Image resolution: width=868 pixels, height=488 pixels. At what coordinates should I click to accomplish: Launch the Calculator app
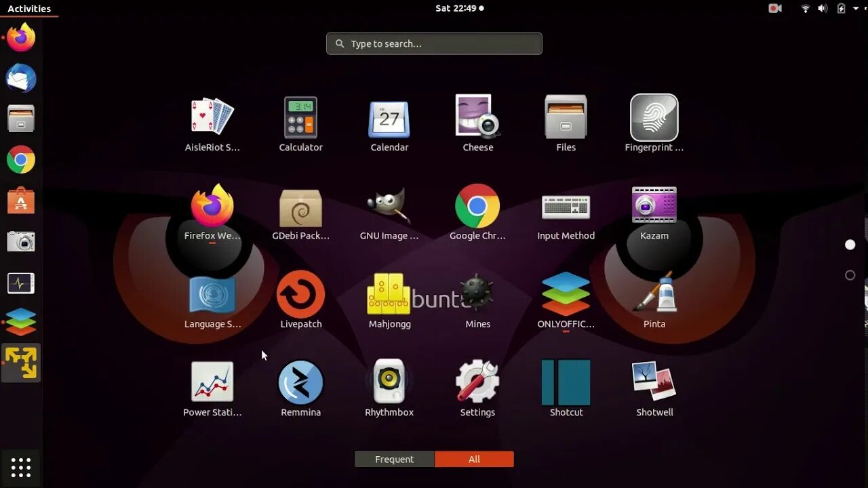point(300,124)
